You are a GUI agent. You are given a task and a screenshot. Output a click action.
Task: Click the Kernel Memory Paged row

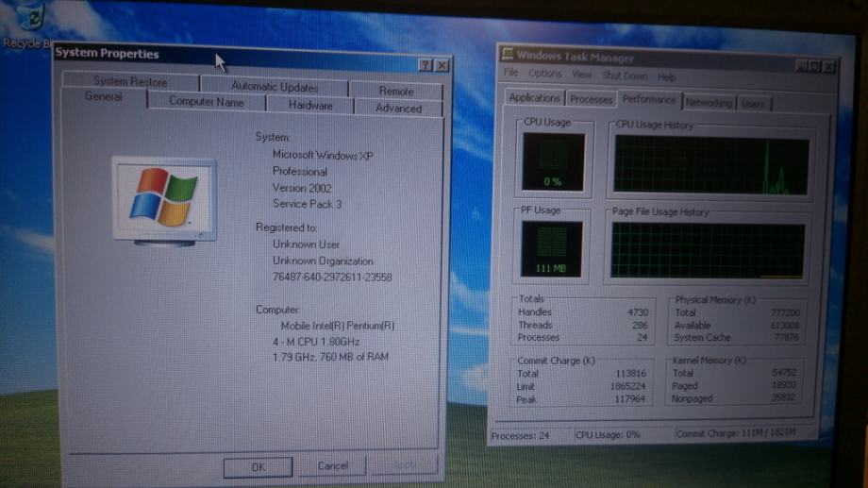734,385
